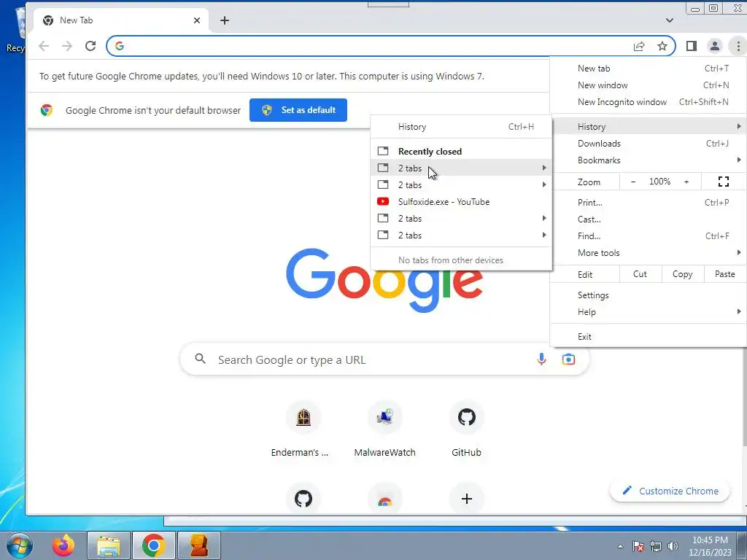Expand fourth '2 tabs' recently closed entry

point(461,236)
